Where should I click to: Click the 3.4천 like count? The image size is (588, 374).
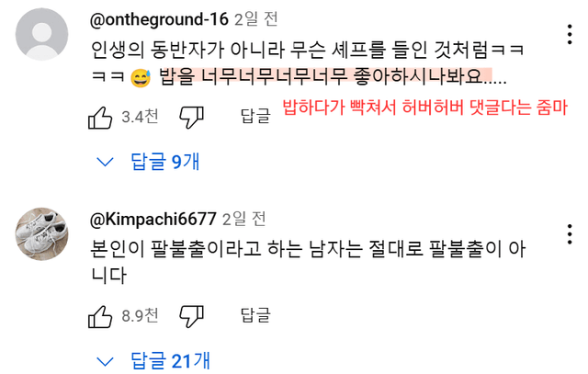pos(139,117)
